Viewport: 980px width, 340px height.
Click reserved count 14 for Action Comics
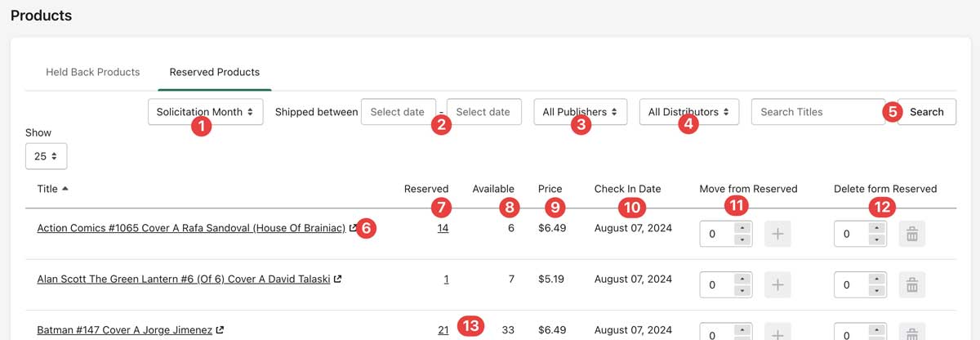click(443, 229)
